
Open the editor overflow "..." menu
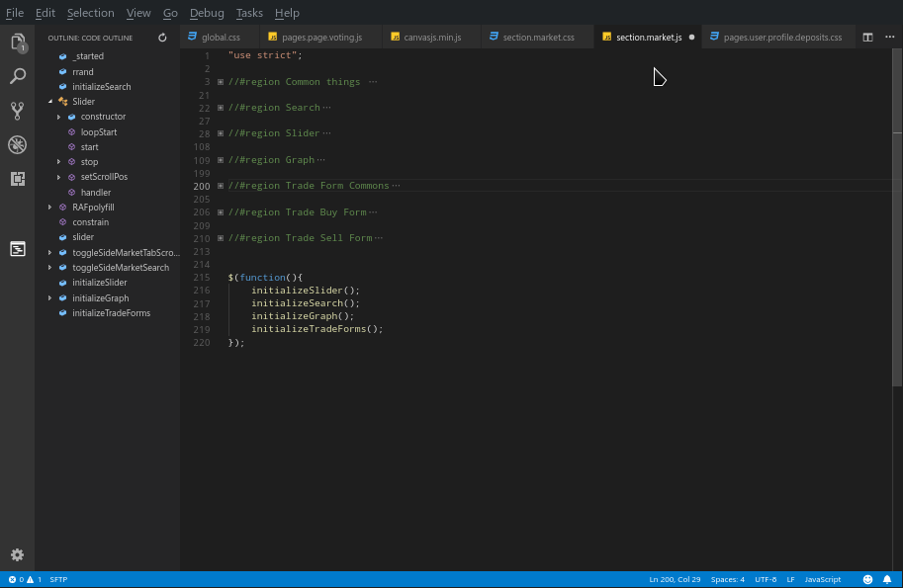(887, 35)
